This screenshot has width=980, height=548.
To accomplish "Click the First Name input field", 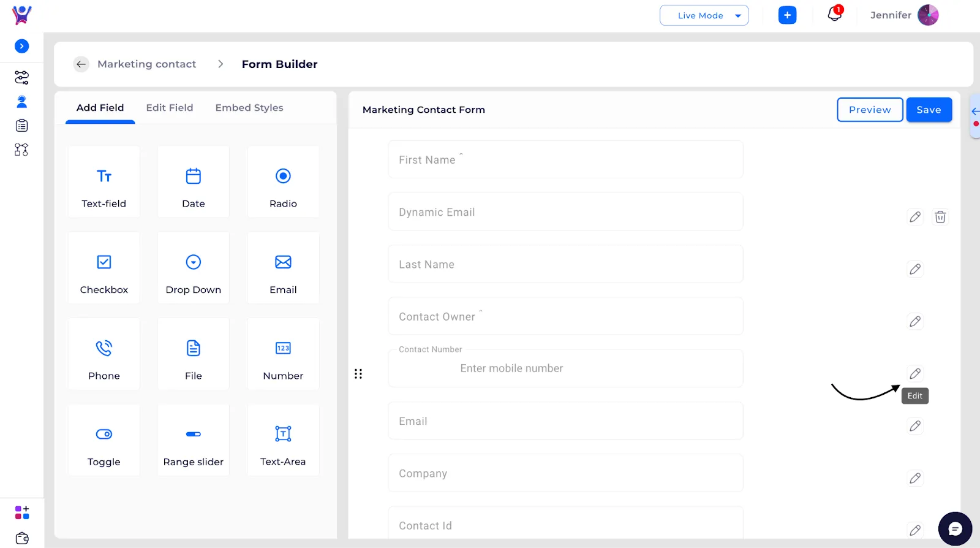I will (565, 159).
